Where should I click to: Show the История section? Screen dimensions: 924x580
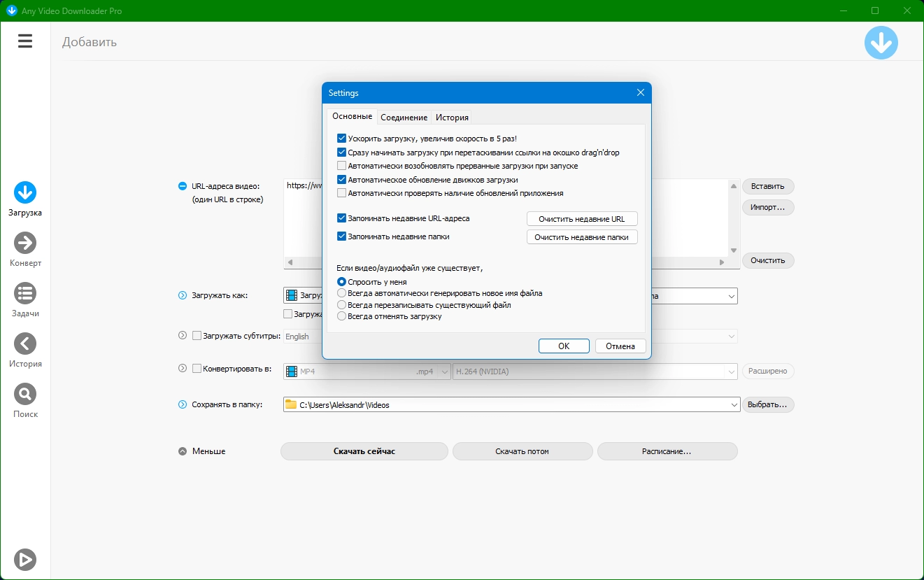(x=25, y=351)
